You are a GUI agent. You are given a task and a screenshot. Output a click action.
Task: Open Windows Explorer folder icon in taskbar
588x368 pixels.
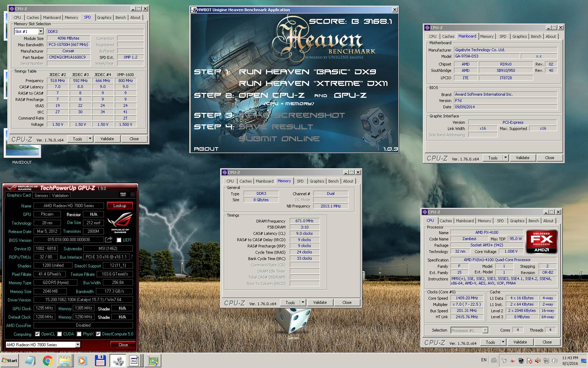[x=65, y=361]
